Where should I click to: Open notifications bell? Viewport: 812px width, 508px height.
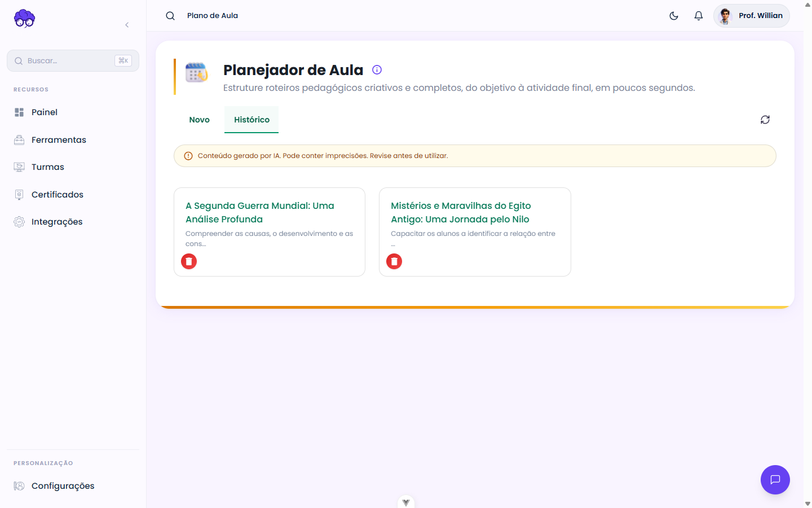[699, 16]
